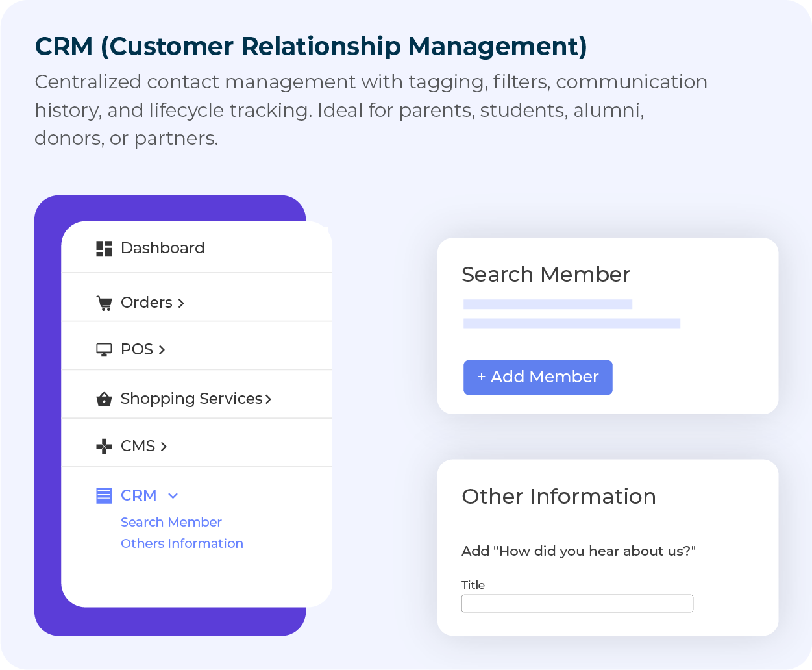812x670 pixels.
Task: Select the CRM menu item
Action: tap(138, 495)
